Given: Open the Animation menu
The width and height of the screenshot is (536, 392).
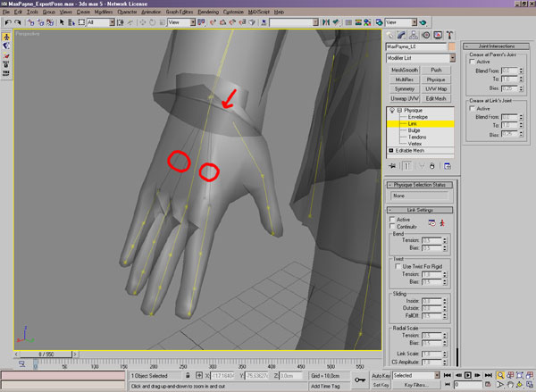Looking at the screenshot, I should (151, 12).
